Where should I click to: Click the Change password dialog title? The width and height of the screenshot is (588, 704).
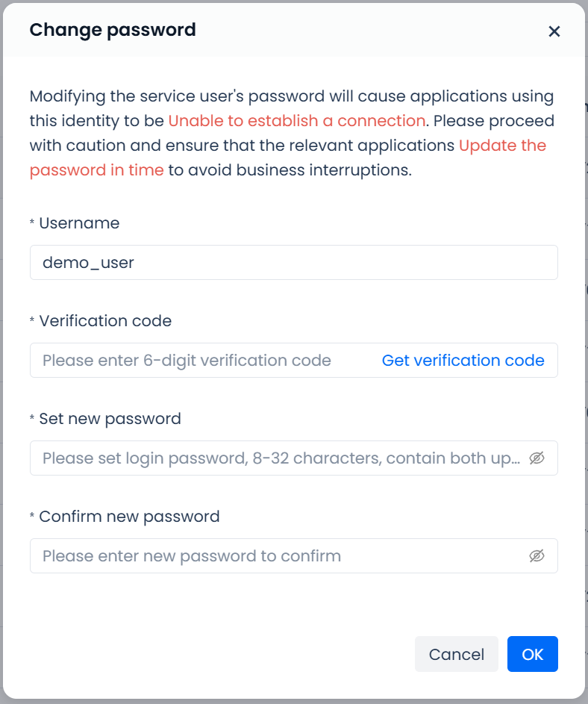click(x=113, y=30)
